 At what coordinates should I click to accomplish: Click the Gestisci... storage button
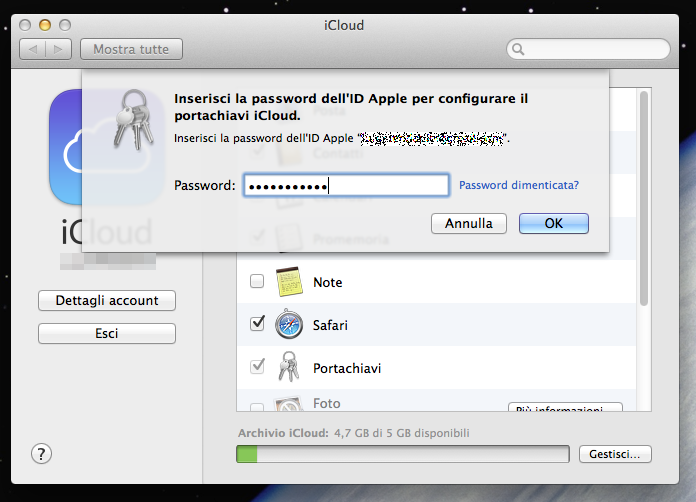[x=615, y=454]
